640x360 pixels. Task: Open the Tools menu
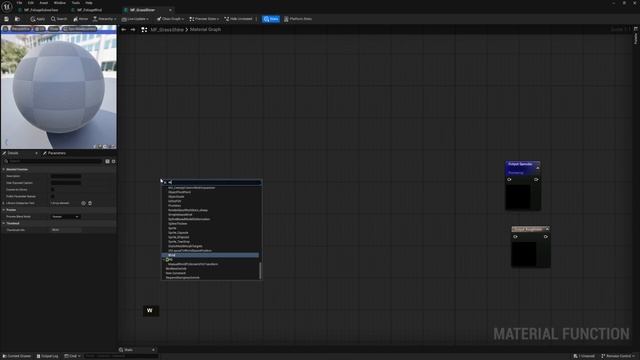coord(76,3)
